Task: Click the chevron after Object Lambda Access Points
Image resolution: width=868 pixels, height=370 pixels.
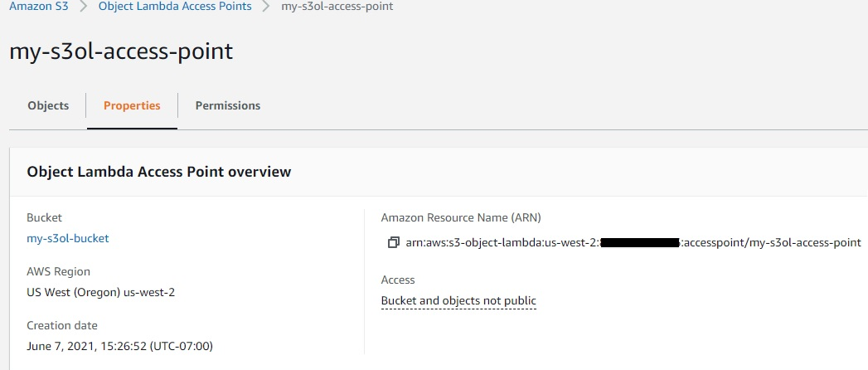Action: click(266, 7)
